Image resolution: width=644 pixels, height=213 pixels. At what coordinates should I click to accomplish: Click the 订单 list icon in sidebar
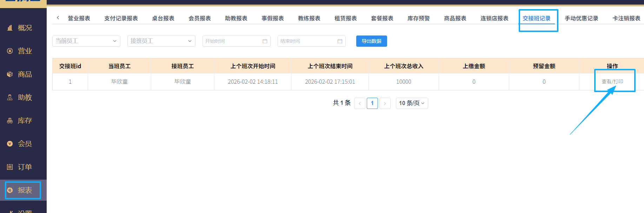pyautogui.click(x=10, y=167)
